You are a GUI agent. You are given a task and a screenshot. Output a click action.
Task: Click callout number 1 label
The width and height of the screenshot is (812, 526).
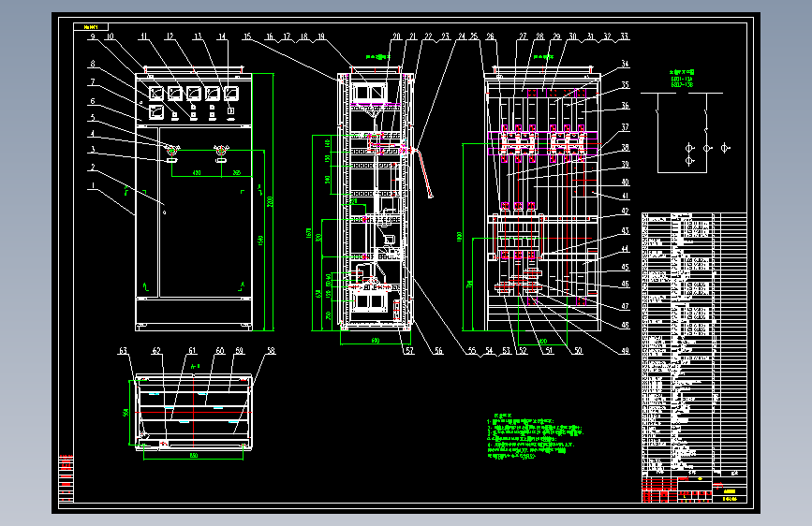(x=93, y=185)
